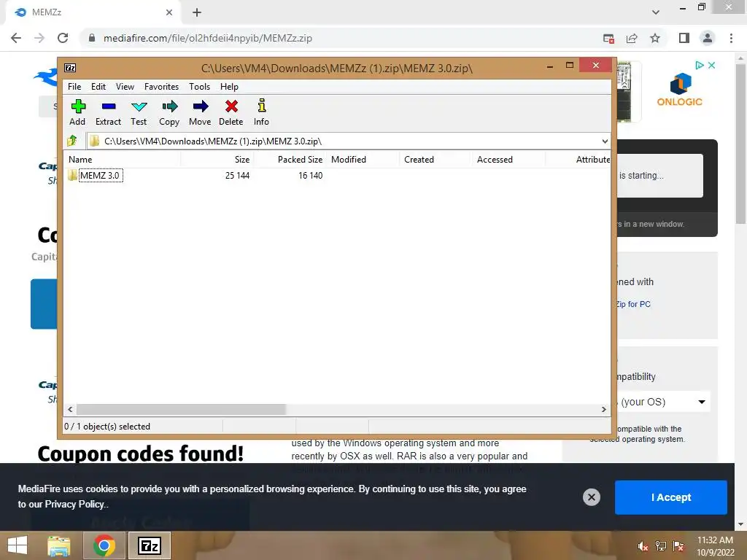Click the packed size value 16 140
Viewport: 747px width, 560px height.
tap(311, 175)
